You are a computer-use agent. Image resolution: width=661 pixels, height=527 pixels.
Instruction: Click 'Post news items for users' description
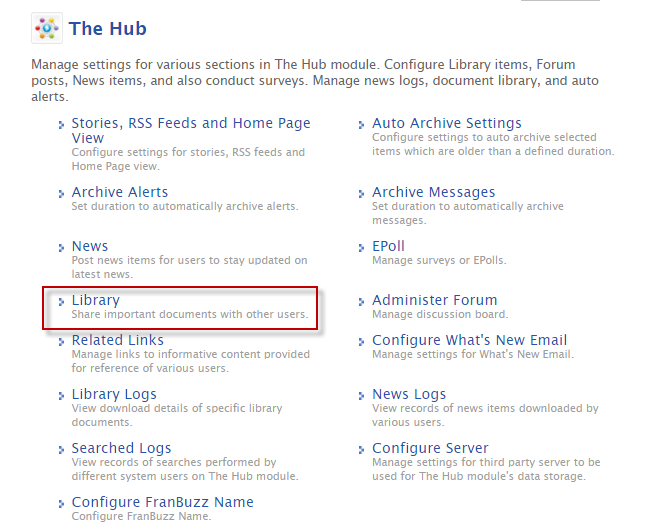189,267
